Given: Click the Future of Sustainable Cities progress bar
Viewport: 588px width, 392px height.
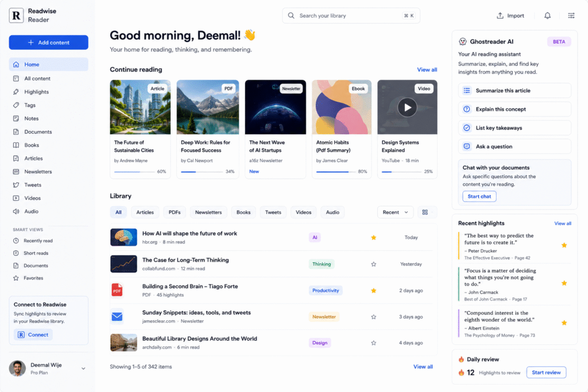Looking at the screenshot, I should point(134,172).
